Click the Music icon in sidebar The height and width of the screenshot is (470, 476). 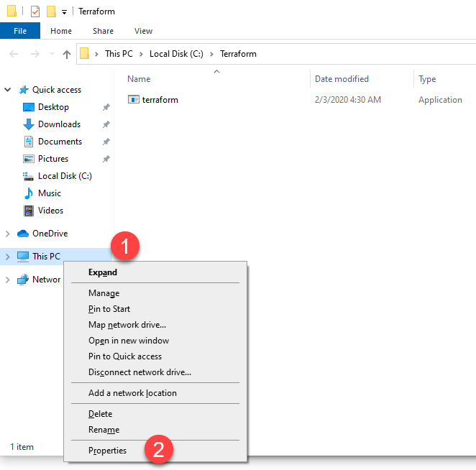click(29, 193)
